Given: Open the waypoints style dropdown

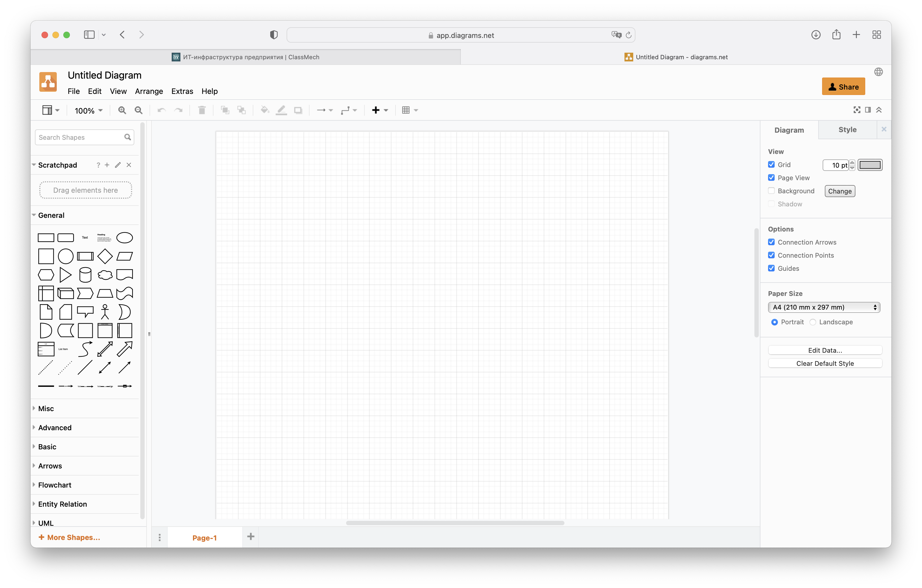Looking at the screenshot, I should coord(349,110).
